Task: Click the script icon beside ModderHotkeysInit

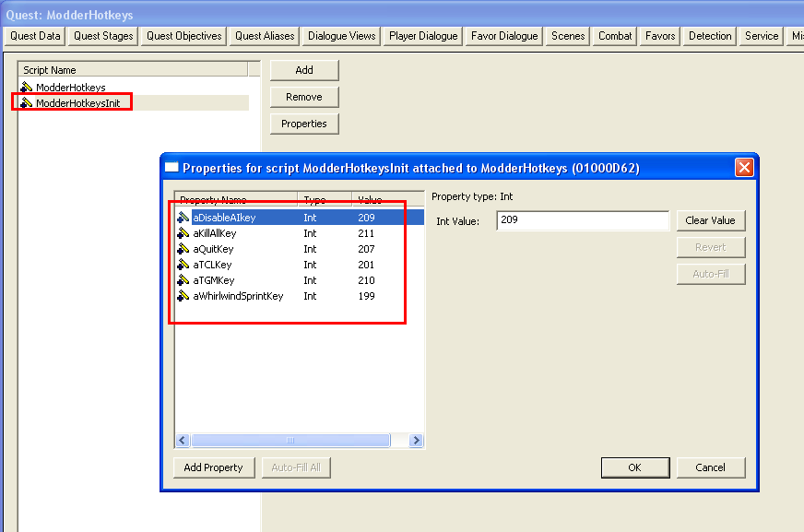Action: [26, 103]
